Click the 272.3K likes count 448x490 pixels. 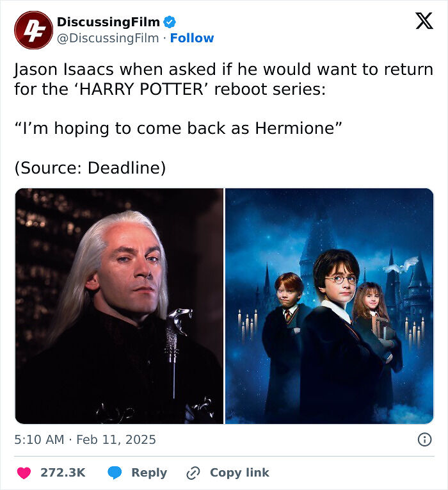pos(63,473)
